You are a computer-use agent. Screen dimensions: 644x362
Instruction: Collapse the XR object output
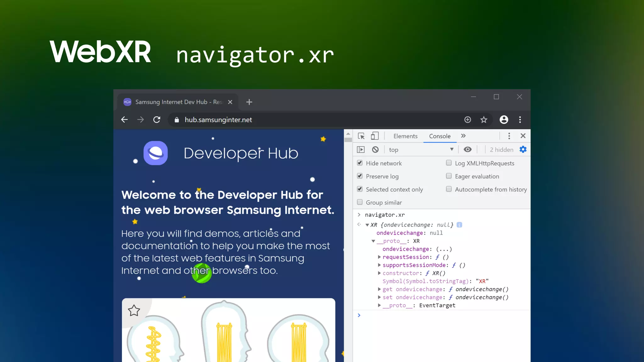coord(367,225)
